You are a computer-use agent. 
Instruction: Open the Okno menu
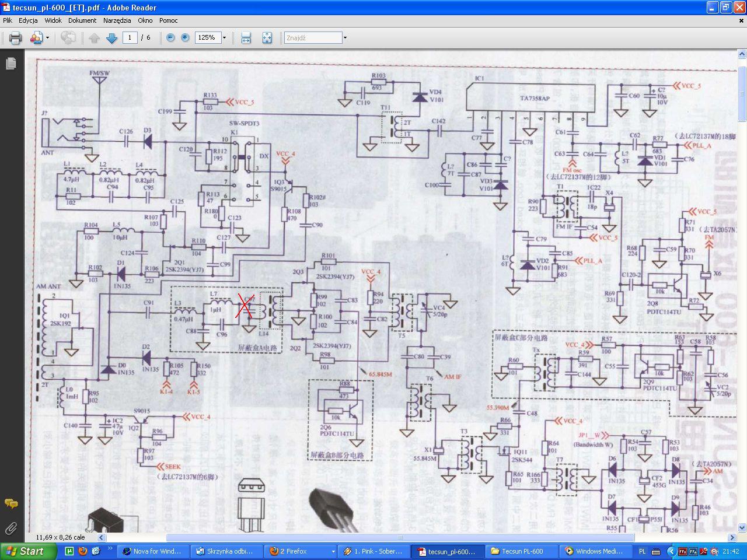pyautogui.click(x=145, y=20)
